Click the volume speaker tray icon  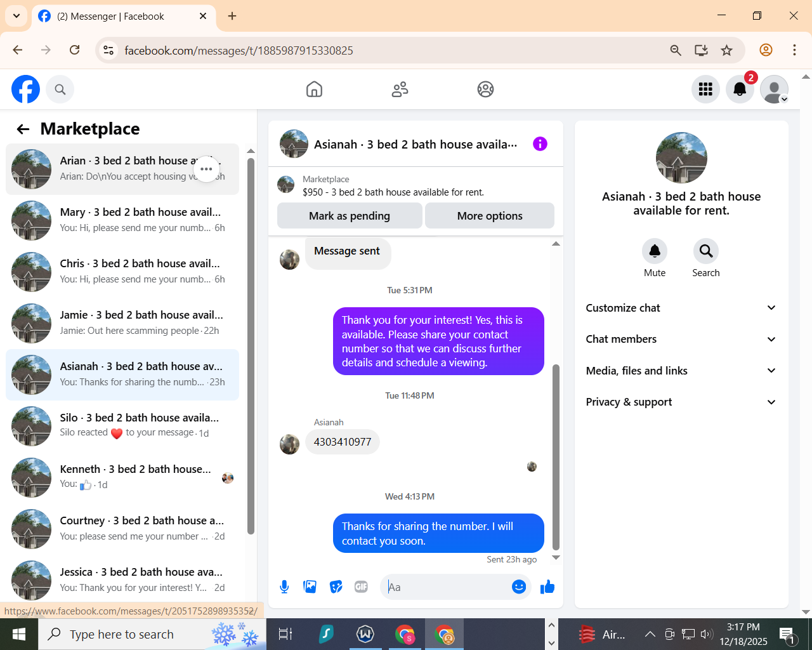[x=707, y=634]
